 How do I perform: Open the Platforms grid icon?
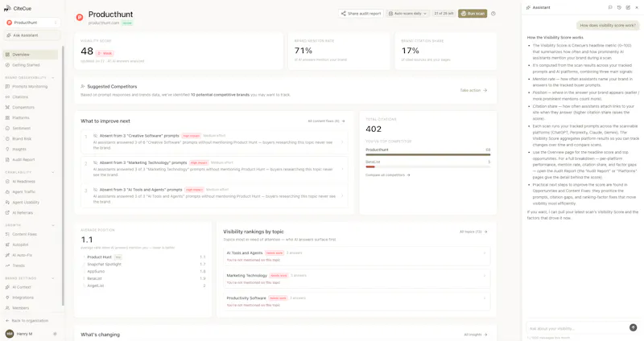[7, 117]
